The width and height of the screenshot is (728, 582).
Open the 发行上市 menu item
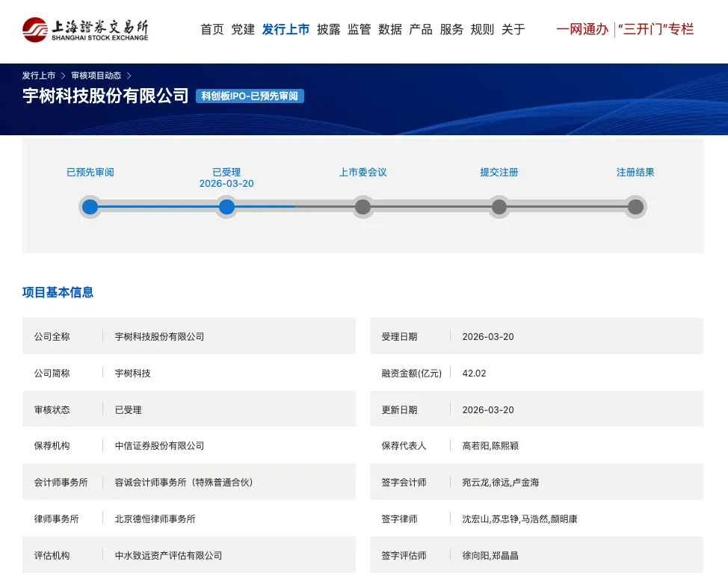pyautogui.click(x=286, y=29)
